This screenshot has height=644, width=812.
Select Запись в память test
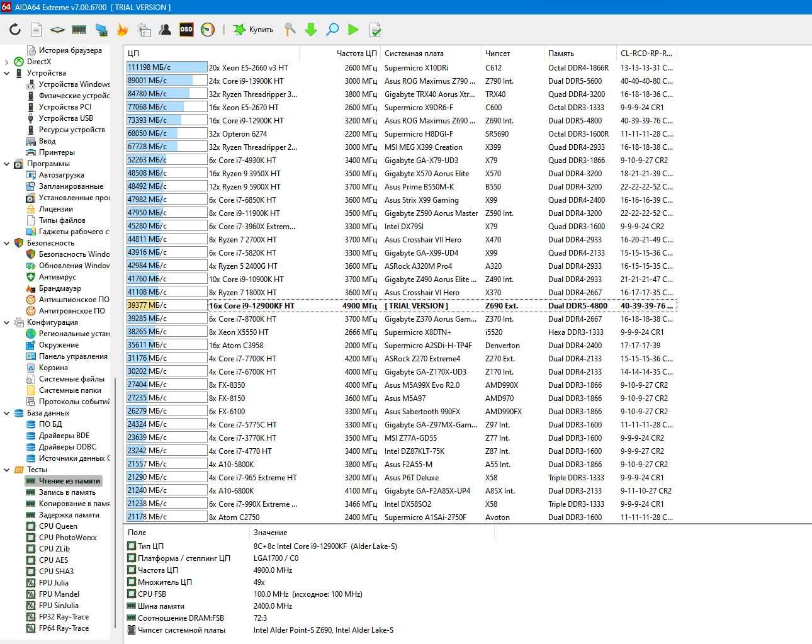(x=67, y=492)
